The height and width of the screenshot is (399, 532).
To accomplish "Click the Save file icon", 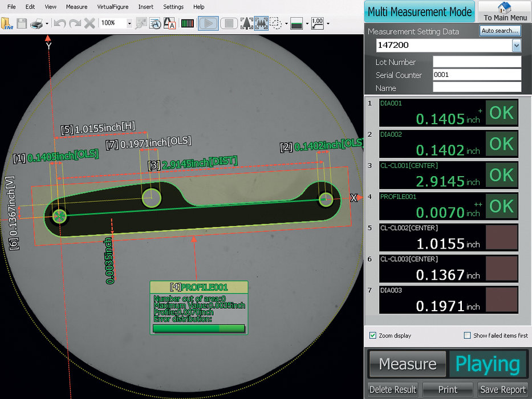I will coord(22,23).
